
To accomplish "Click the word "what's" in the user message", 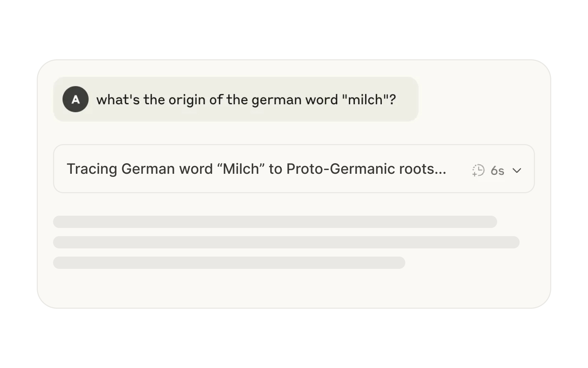I will (118, 100).
